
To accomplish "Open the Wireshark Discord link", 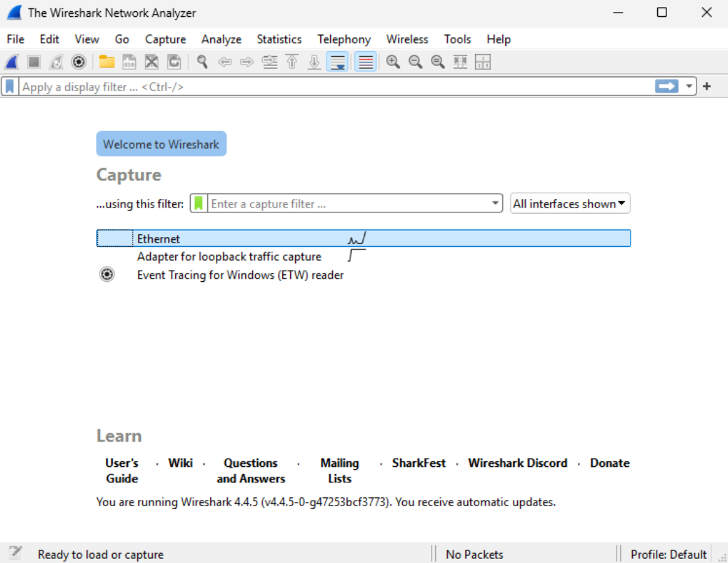I will point(518,463).
